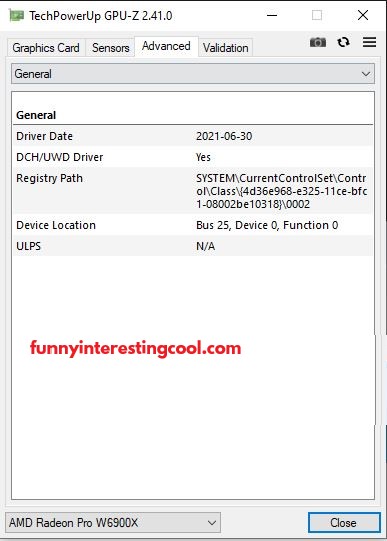
Task: Click the refresh icon
Action: coord(343,42)
